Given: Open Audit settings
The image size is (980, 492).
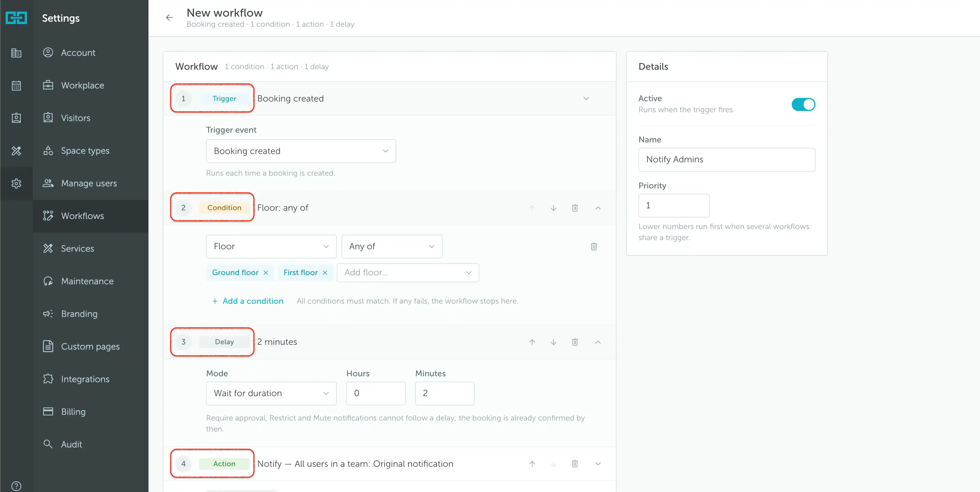Looking at the screenshot, I should point(91,445).
